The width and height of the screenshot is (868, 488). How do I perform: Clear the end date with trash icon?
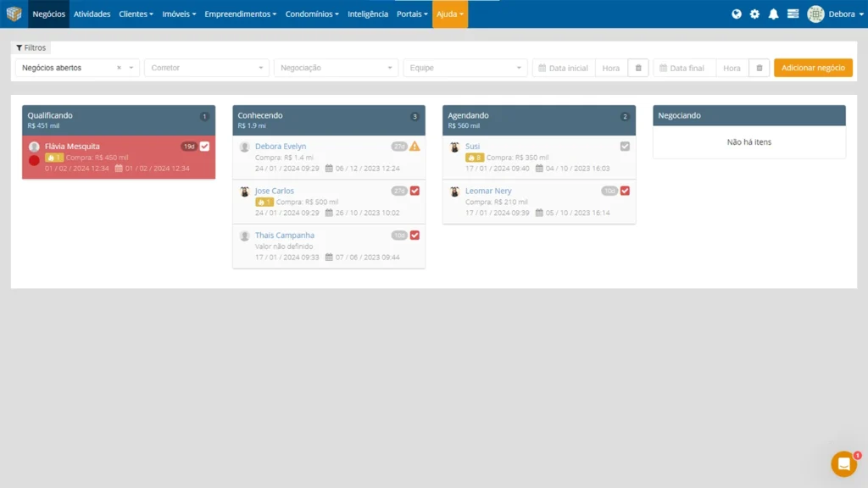(x=759, y=68)
